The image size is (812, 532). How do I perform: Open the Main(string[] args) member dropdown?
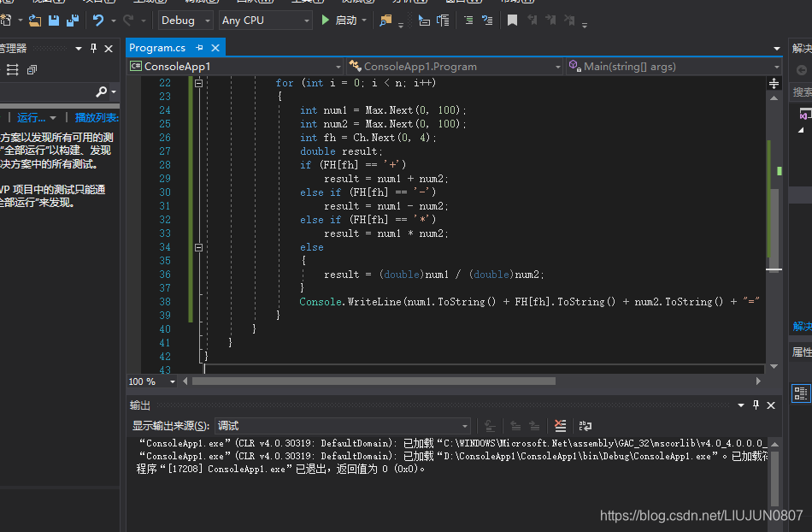(674, 67)
